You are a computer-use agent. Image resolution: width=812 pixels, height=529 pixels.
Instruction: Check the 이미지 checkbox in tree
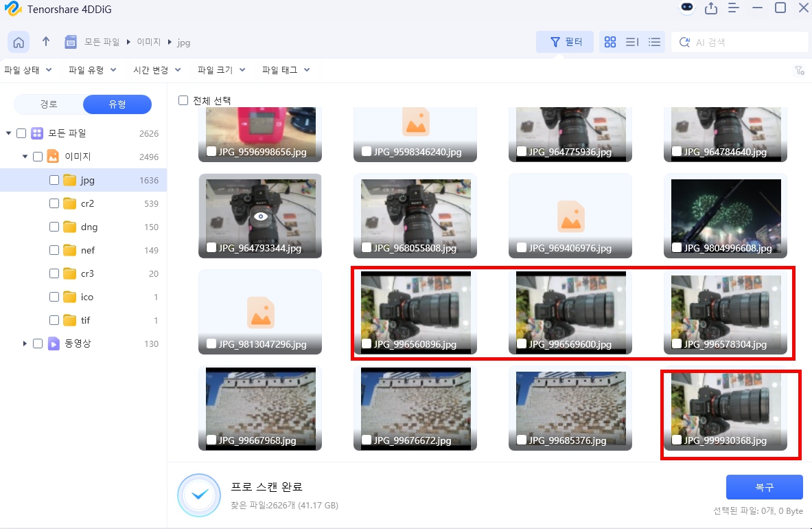click(x=37, y=157)
